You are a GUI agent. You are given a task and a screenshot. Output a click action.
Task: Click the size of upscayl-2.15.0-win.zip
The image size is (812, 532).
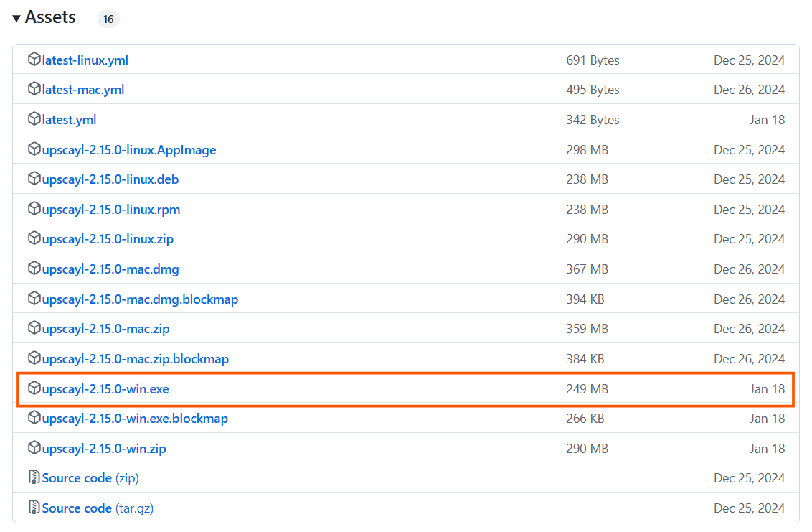click(587, 449)
